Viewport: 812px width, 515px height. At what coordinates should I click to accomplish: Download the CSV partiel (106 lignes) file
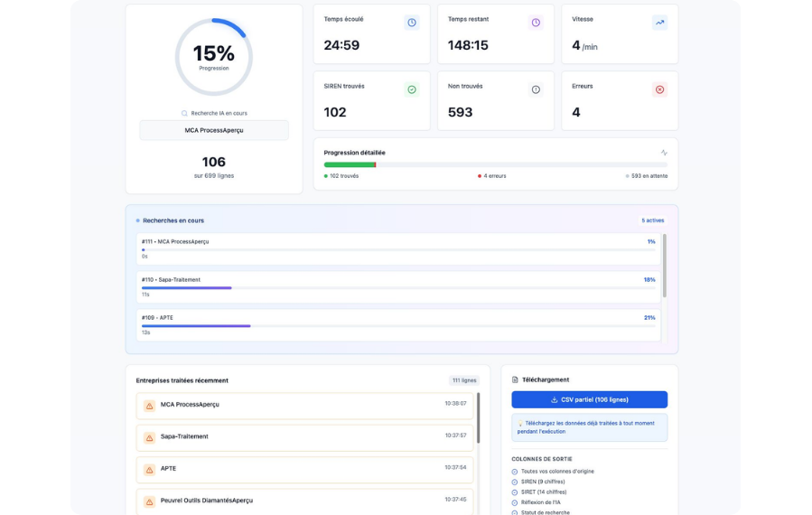pyautogui.click(x=589, y=399)
